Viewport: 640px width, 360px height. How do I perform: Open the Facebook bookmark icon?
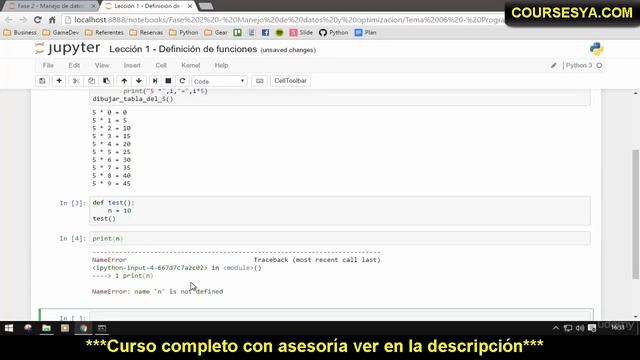[265, 33]
